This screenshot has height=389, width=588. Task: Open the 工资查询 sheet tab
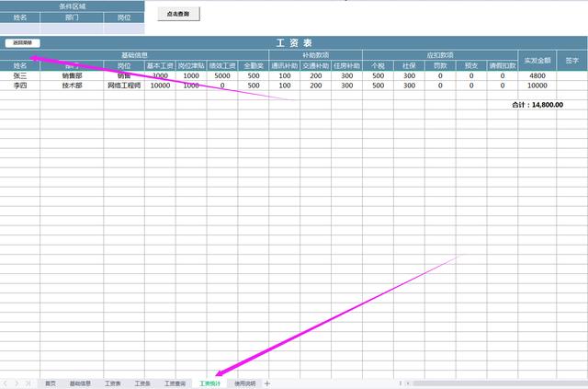[x=175, y=383]
